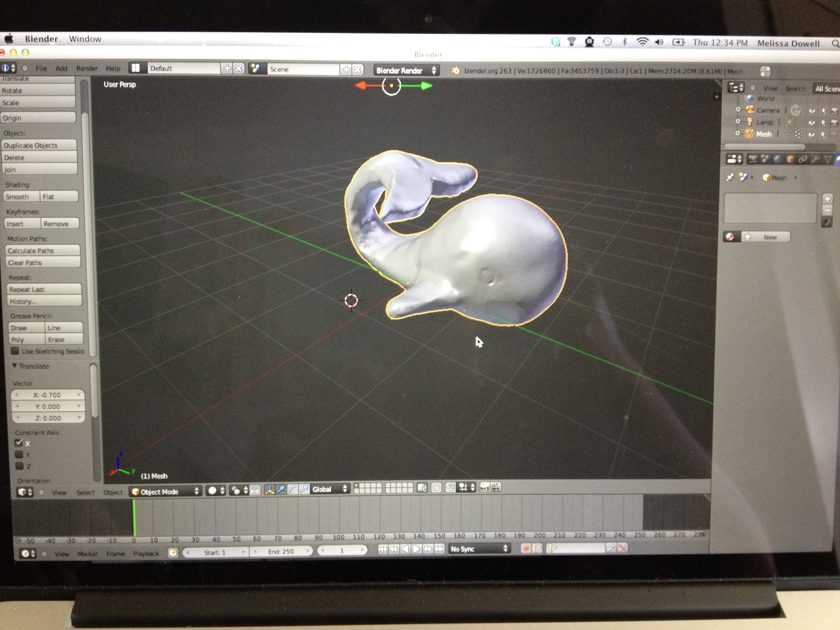Image resolution: width=840 pixels, height=630 pixels.
Task: Open the Select menu in 3D View header
Action: pos(85,493)
